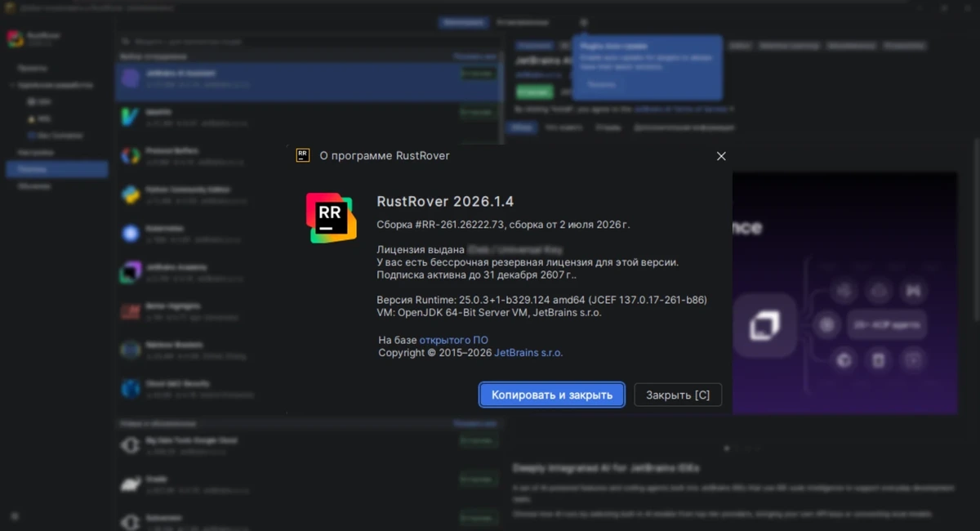Screen dimensions: 980x531
Task: Click the 'бессрочная резервная лицензия' line
Action: click(x=528, y=262)
